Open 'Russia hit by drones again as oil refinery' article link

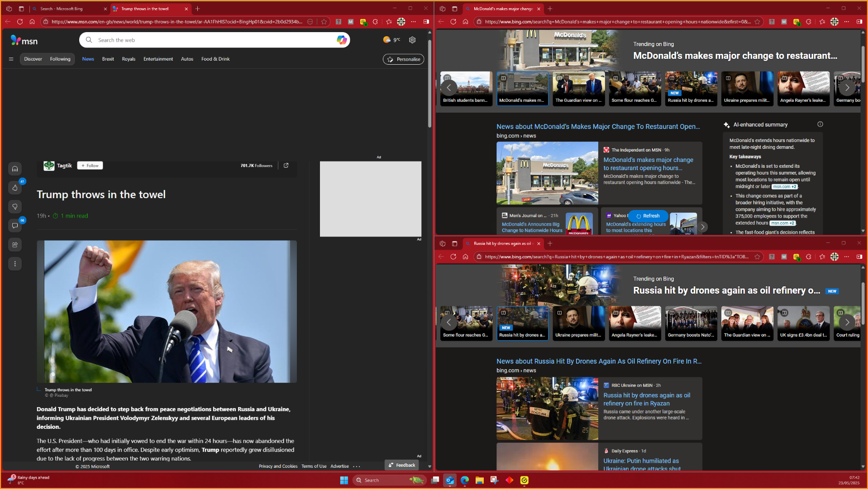(647, 399)
